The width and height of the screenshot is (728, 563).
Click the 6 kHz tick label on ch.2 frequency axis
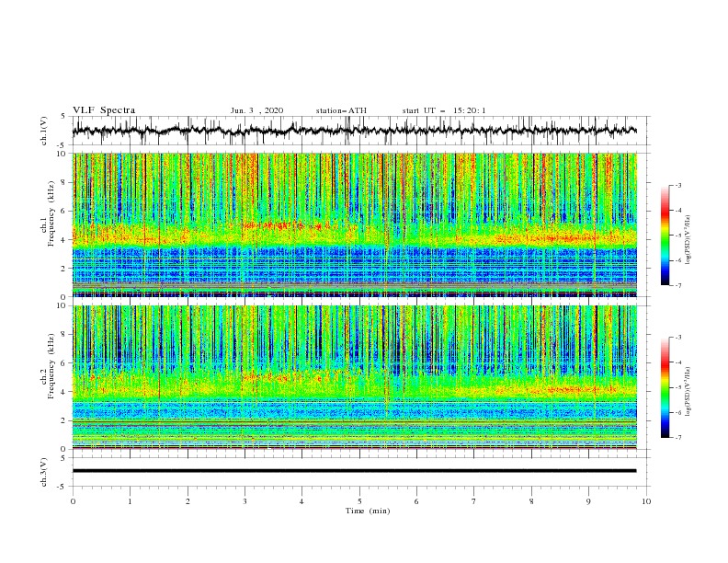pos(63,362)
